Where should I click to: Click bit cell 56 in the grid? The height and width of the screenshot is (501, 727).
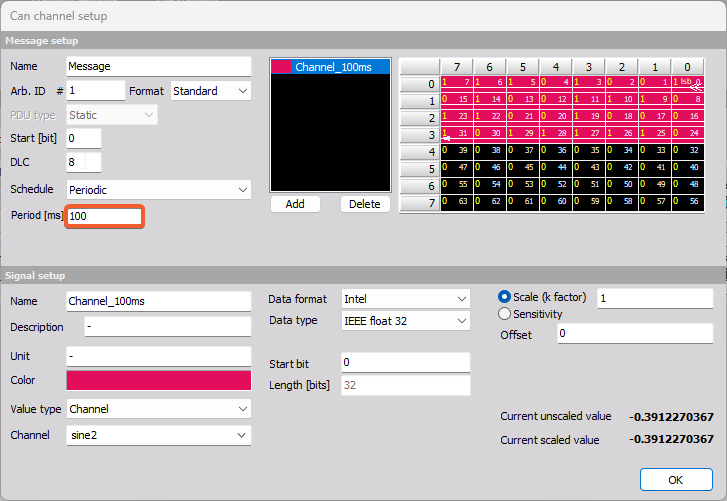click(x=688, y=201)
